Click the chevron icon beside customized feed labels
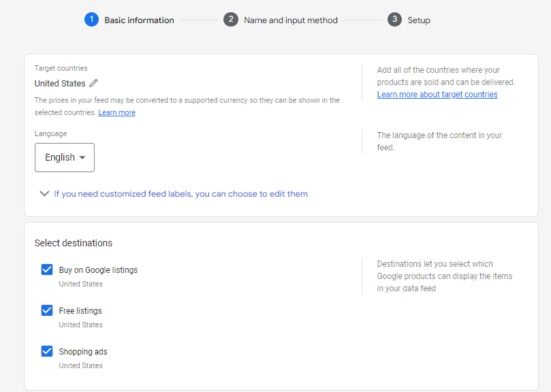The image size is (551, 392). [45, 194]
